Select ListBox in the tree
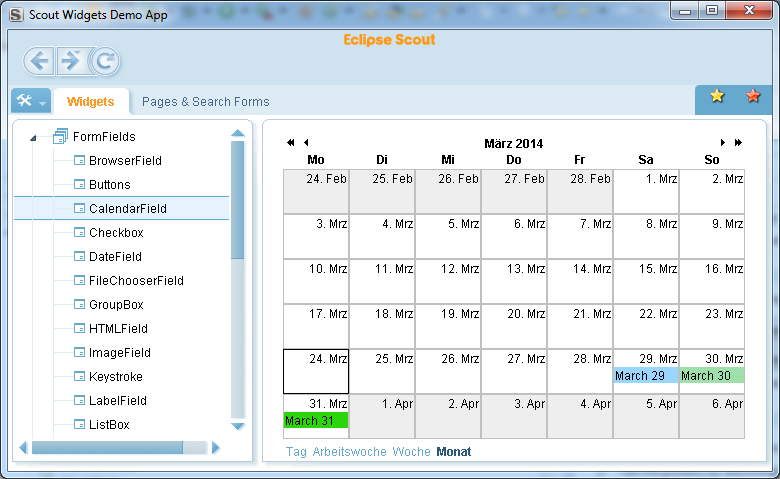Image resolution: width=780 pixels, height=479 pixels. pyautogui.click(x=109, y=424)
